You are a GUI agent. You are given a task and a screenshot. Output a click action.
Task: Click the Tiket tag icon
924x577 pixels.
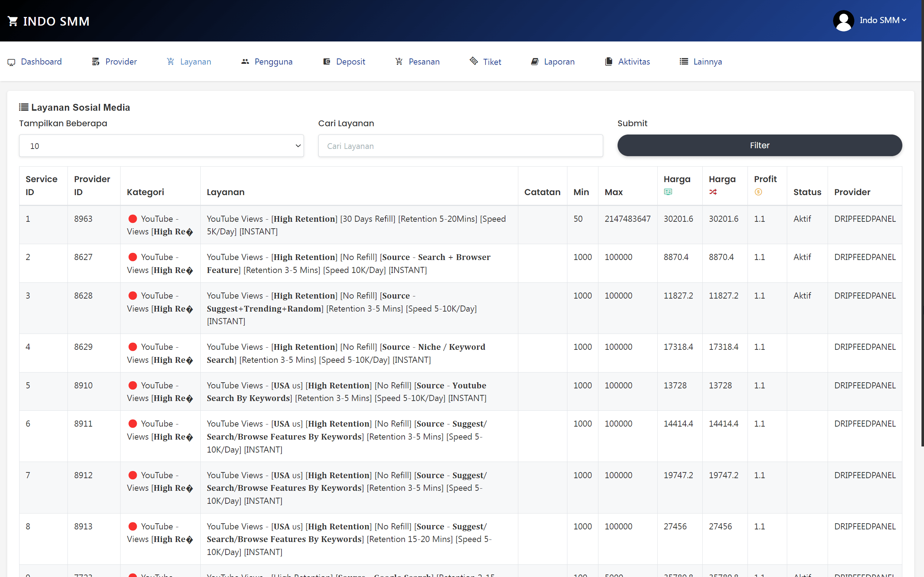474,61
